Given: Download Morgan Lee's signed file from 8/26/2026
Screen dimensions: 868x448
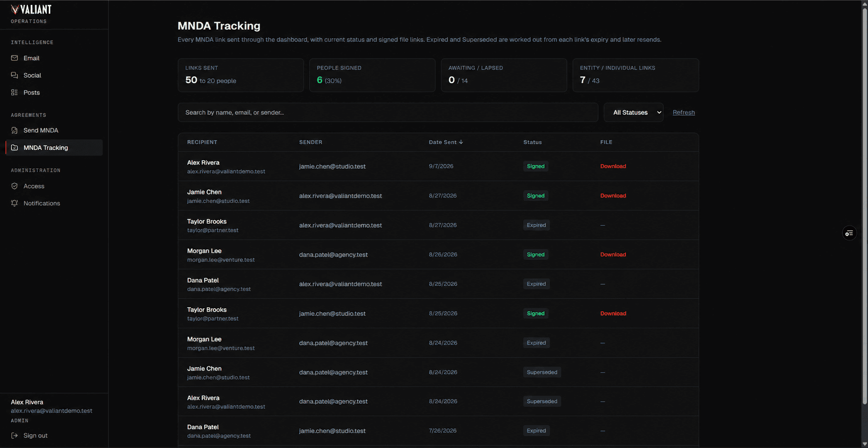Looking at the screenshot, I should coord(613,255).
